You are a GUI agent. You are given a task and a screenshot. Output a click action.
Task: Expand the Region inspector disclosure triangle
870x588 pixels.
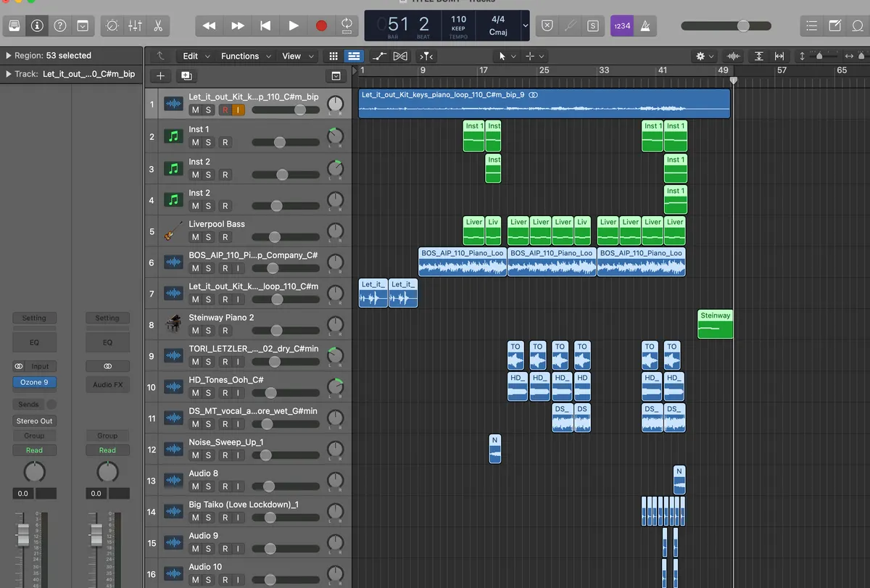coord(8,56)
